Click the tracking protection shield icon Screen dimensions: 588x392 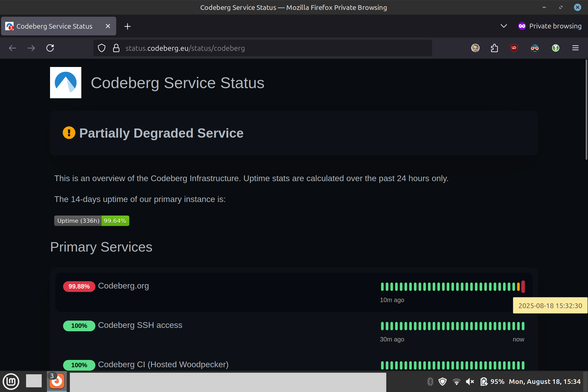click(x=102, y=48)
